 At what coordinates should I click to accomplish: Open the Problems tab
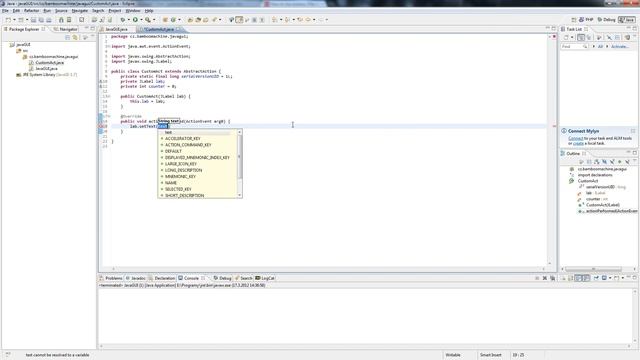pyautogui.click(x=111, y=278)
